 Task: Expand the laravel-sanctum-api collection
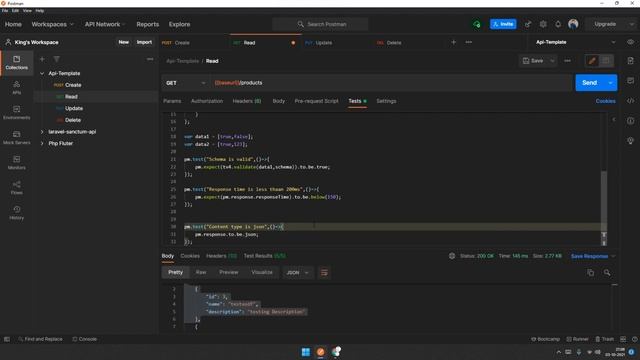coord(42,132)
